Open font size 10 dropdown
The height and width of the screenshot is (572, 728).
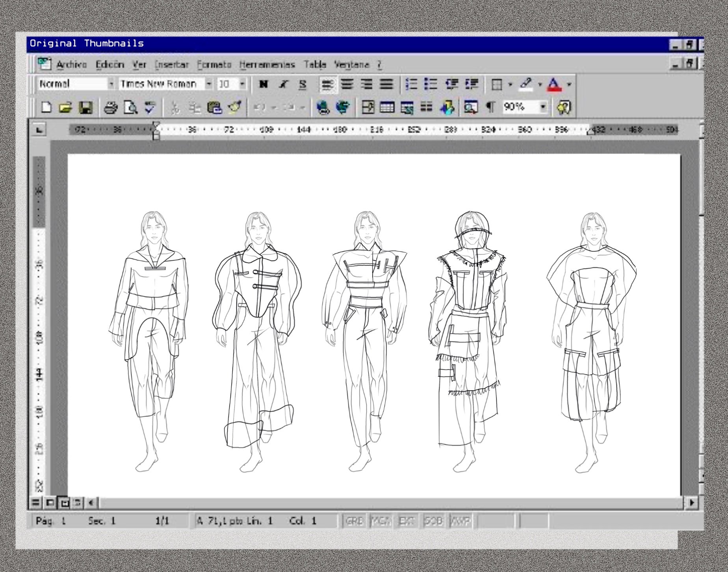point(242,84)
